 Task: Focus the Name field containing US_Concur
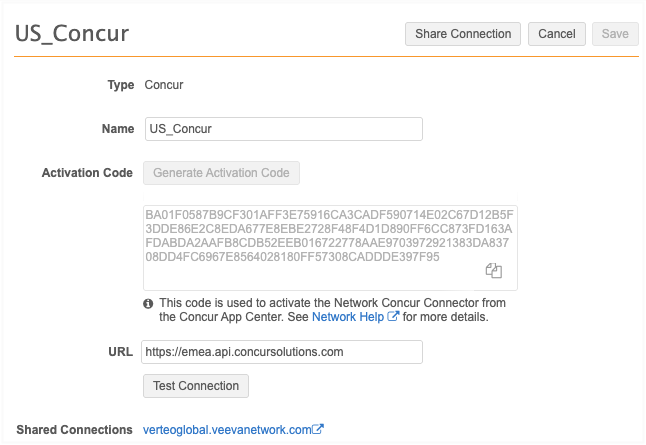[x=283, y=129]
